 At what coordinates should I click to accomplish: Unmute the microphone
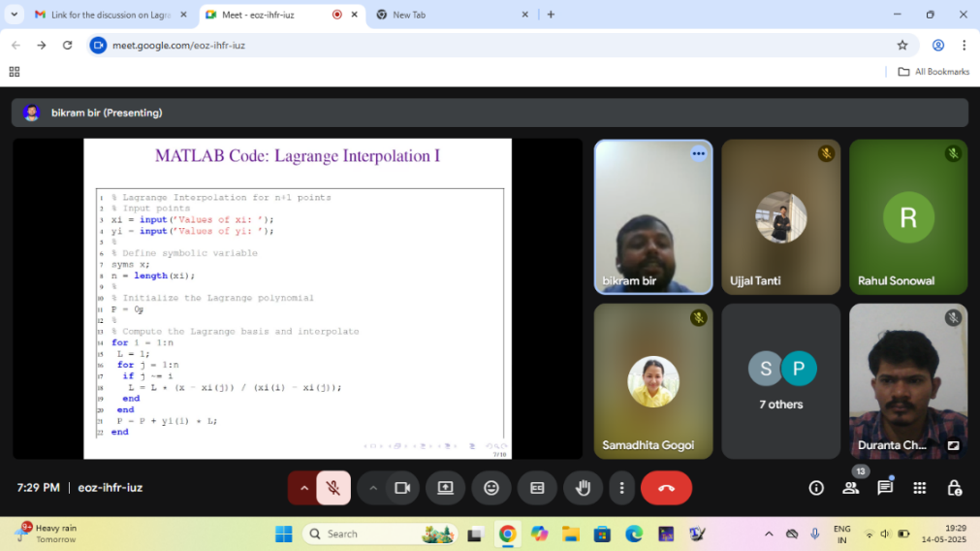(333, 488)
